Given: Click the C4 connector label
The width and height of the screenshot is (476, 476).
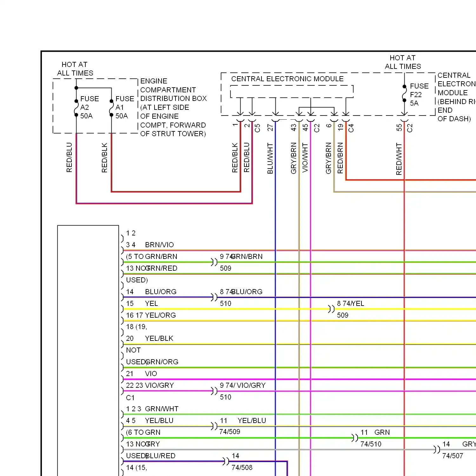Looking at the screenshot, I should click(351, 128).
